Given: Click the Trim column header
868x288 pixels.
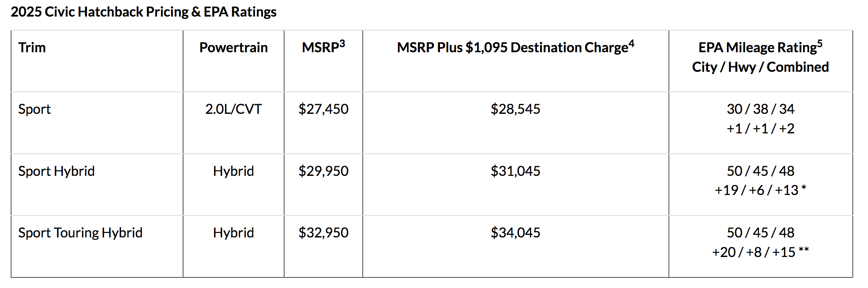Looking at the screenshot, I should 32,48.
